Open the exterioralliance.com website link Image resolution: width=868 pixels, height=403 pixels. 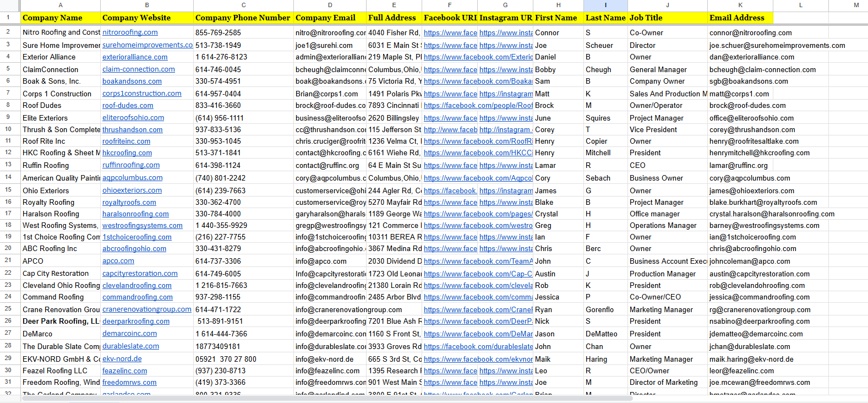point(135,57)
